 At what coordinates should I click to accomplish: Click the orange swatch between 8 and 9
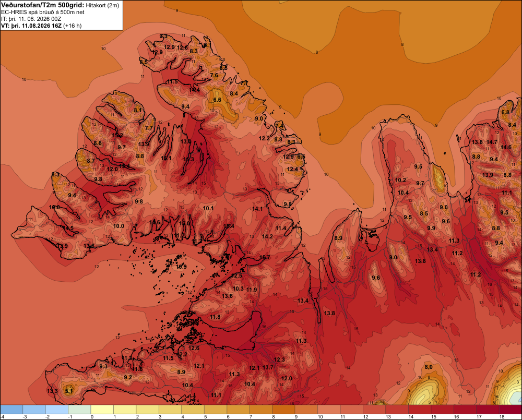coord(283,410)
